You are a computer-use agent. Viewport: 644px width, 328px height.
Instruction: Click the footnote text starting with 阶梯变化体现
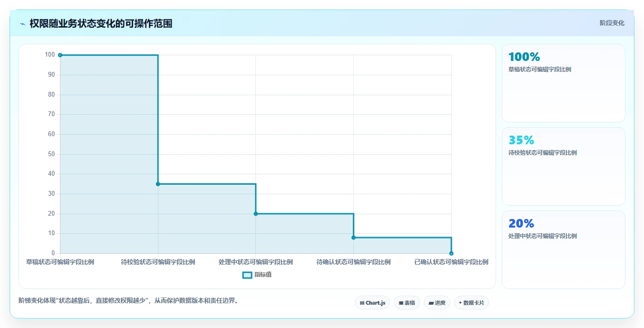[x=128, y=301]
